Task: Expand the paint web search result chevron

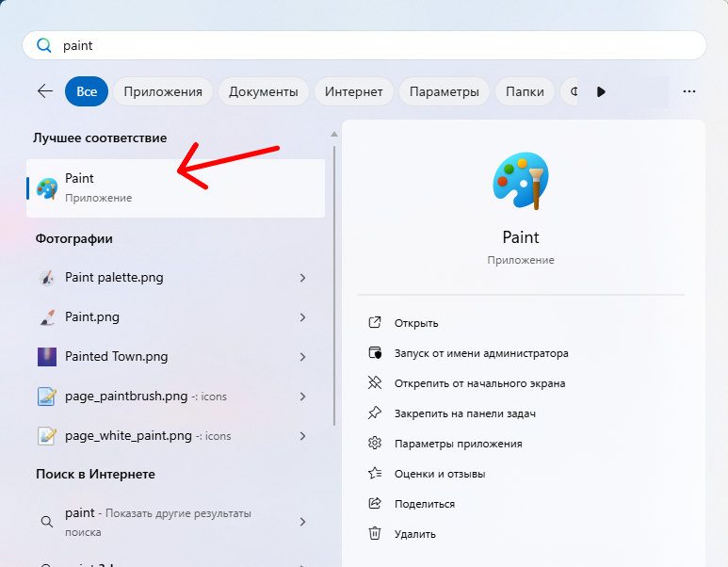Action: (x=302, y=522)
